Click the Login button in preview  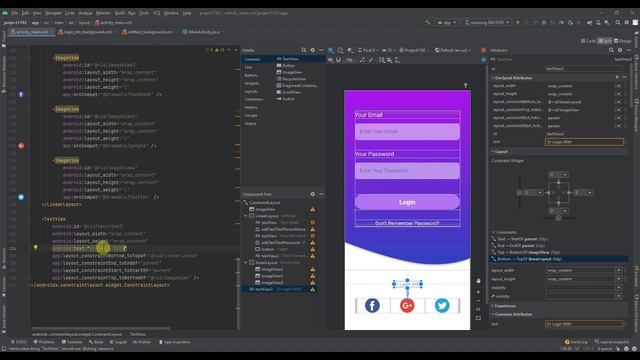click(x=407, y=202)
